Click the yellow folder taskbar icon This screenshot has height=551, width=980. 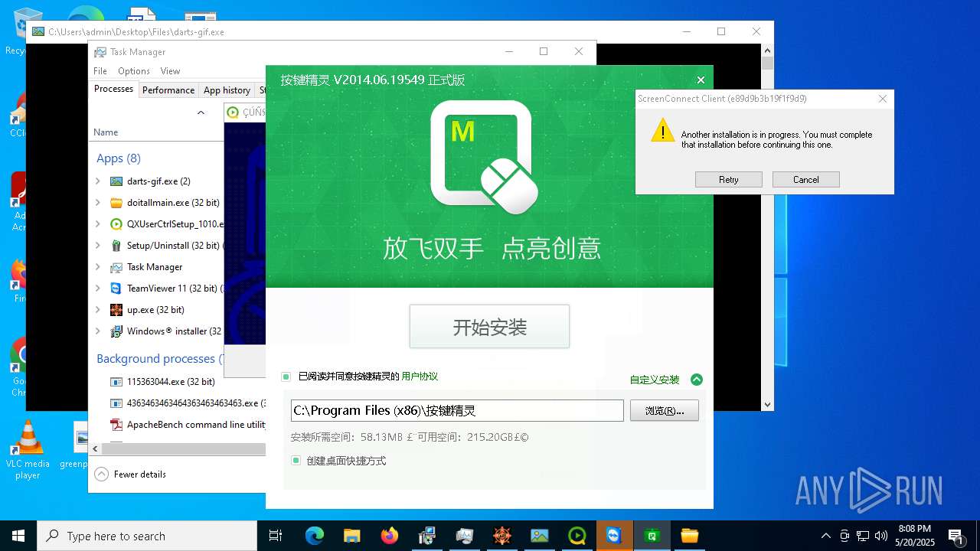pos(690,536)
